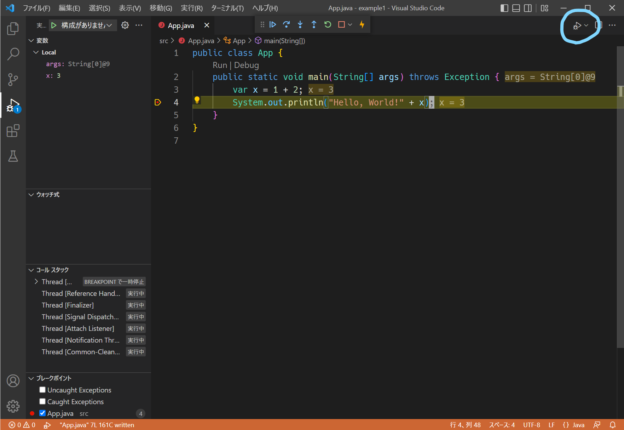Click the Run code lens link
624x430 pixels.
pyautogui.click(x=219, y=65)
